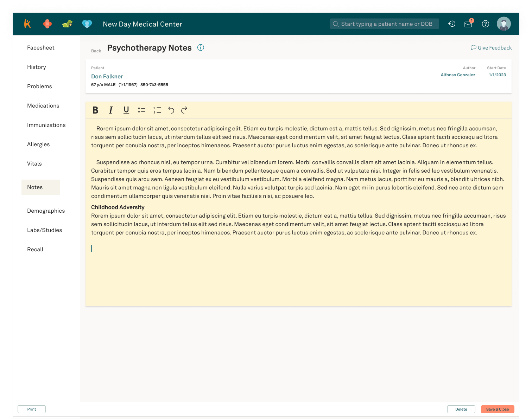Open the help question mark icon

point(486,24)
